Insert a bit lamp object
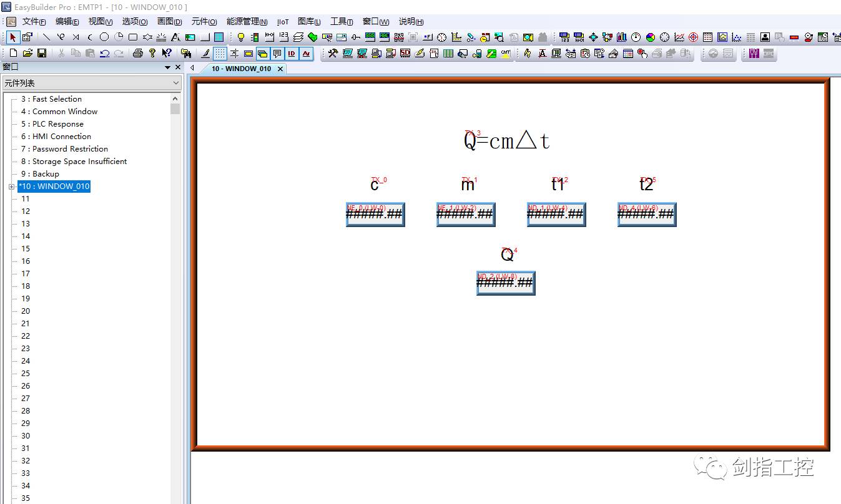 coord(240,37)
